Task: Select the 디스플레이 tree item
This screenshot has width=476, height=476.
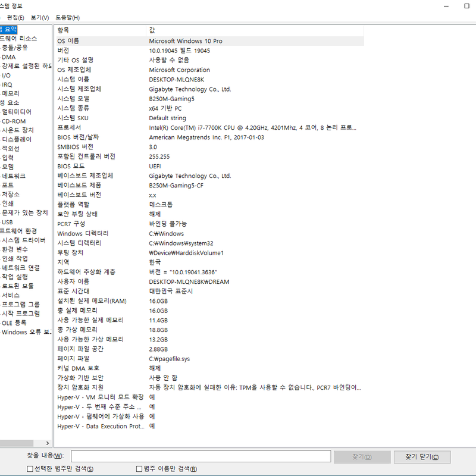Action: [x=17, y=139]
